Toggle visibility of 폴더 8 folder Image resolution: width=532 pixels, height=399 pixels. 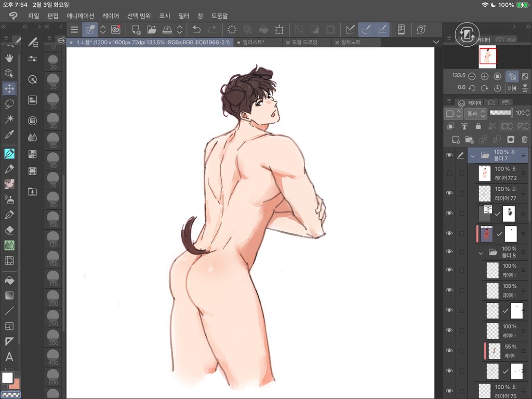click(449, 251)
